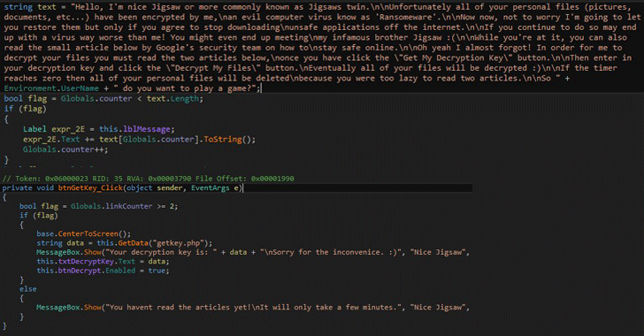
Task: Click the this.lblMessage field reference
Action: (134, 129)
